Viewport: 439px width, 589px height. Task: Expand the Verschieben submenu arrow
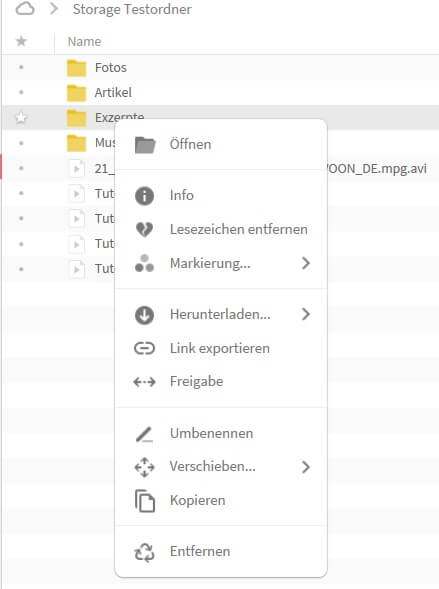(306, 467)
